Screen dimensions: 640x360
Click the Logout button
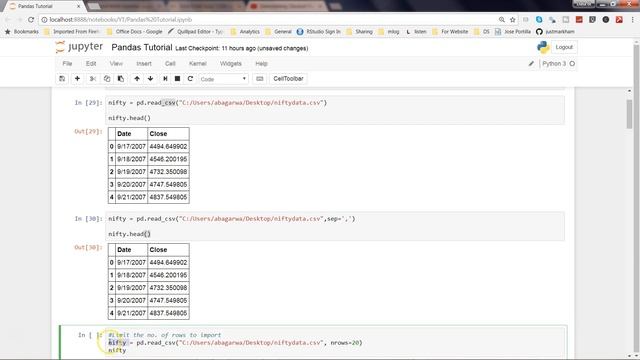click(x=564, y=47)
